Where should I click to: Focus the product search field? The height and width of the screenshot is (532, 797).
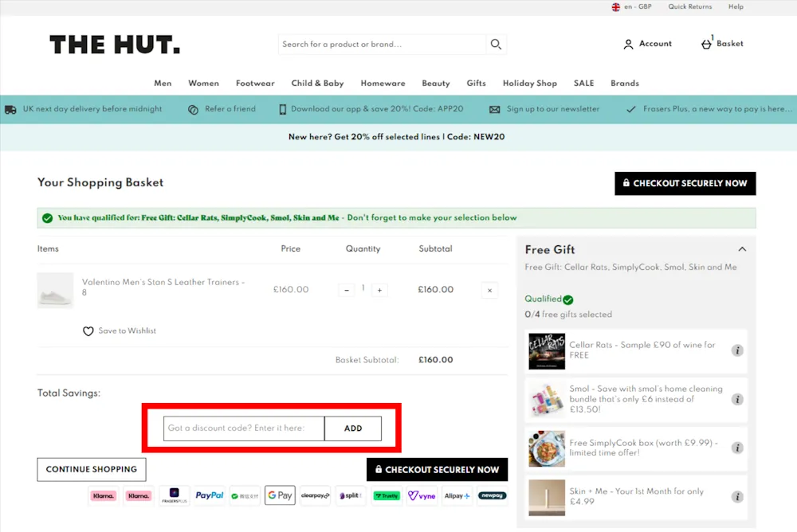[382, 45]
